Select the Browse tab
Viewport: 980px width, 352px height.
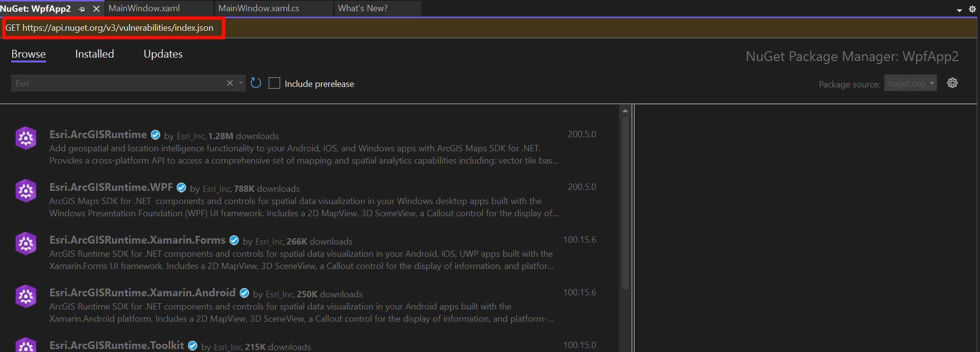29,54
